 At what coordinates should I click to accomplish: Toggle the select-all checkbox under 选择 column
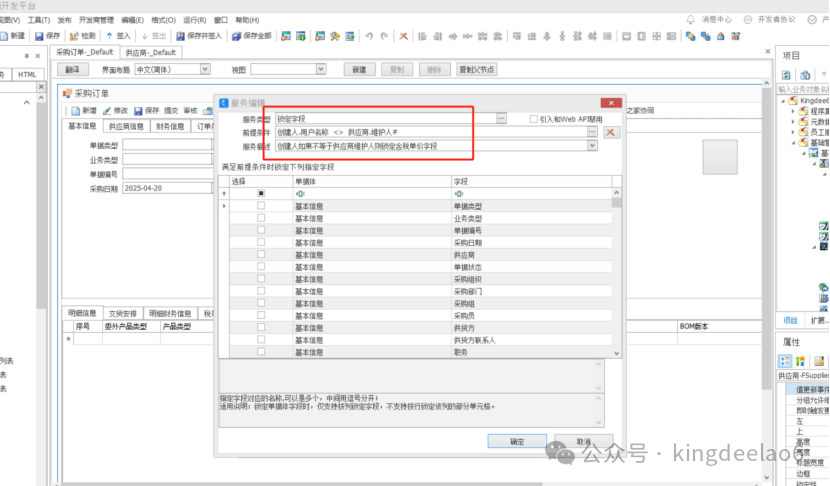click(x=261, y=192)
